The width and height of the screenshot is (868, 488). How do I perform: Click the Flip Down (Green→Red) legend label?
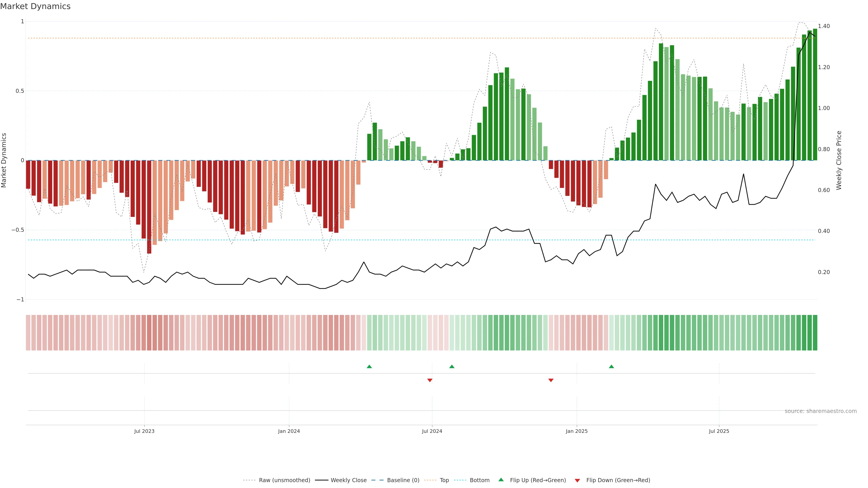(x=618, y=480)
